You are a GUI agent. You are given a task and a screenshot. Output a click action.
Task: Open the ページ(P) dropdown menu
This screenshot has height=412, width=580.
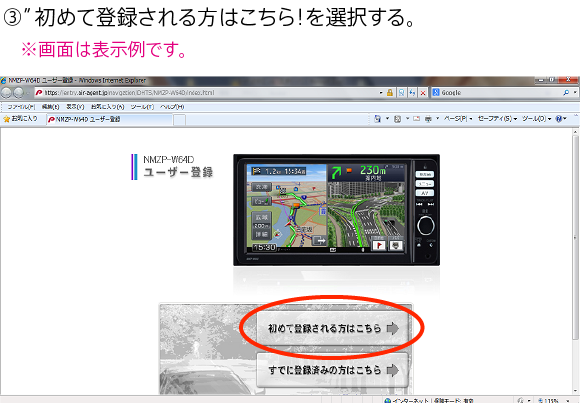[458, 119]
